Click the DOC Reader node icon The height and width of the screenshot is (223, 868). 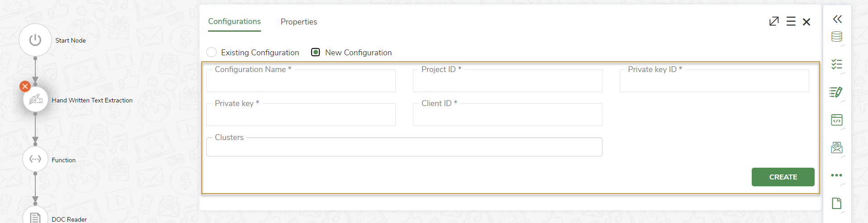35,218
